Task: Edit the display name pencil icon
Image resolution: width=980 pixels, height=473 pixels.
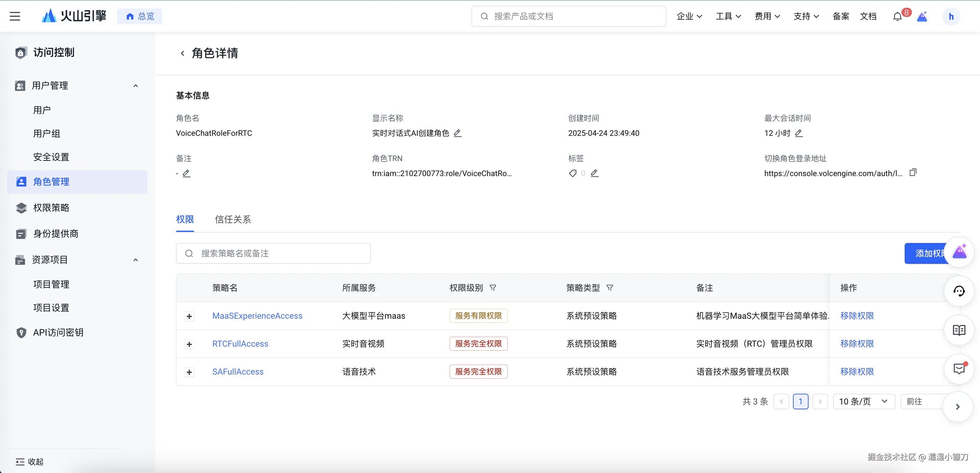Action: tap(457, 133)
